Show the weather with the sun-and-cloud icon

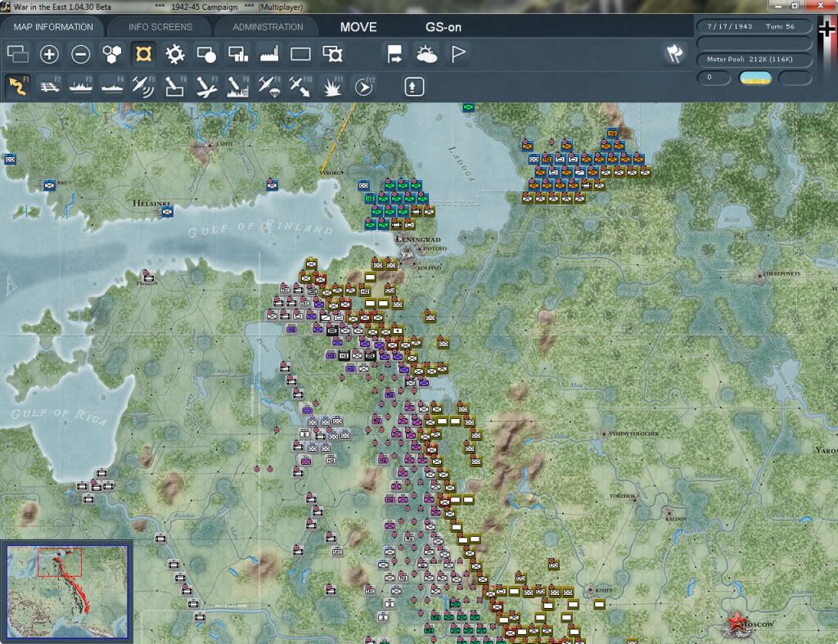click(x=426, y=54)
